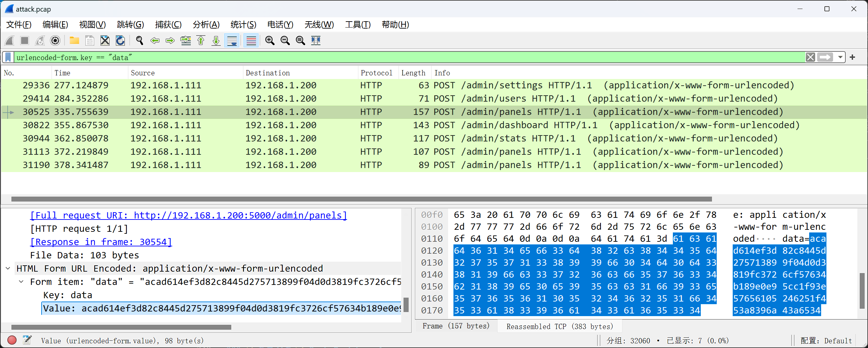Collapse the HTML Form URL Encoded tree
Viewport: 868px width, 348px height.
[8, 268]
